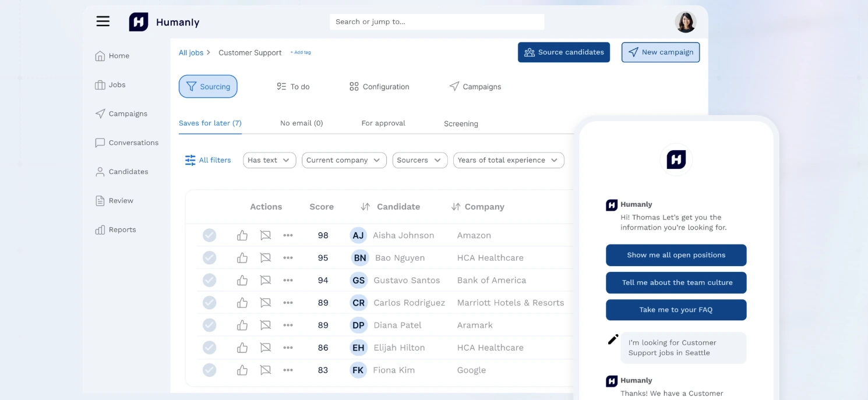Expand Years of total experience dropdown
This screenshot has height=400, width=868.
(509, 160)
